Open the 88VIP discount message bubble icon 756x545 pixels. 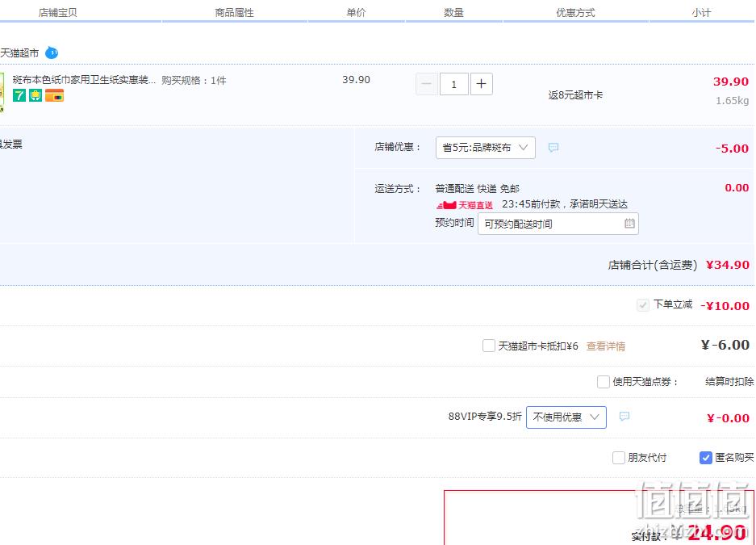[x=624, y=417]
